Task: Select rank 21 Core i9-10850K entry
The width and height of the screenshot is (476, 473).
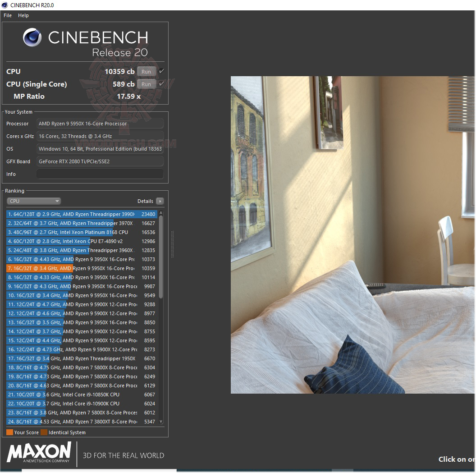Action: [82, 395]
